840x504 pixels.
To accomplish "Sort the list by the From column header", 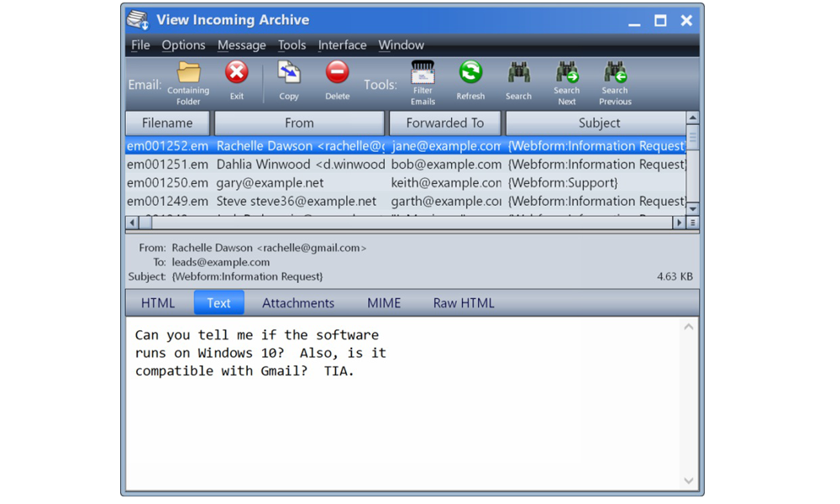I will click(299, 123).
